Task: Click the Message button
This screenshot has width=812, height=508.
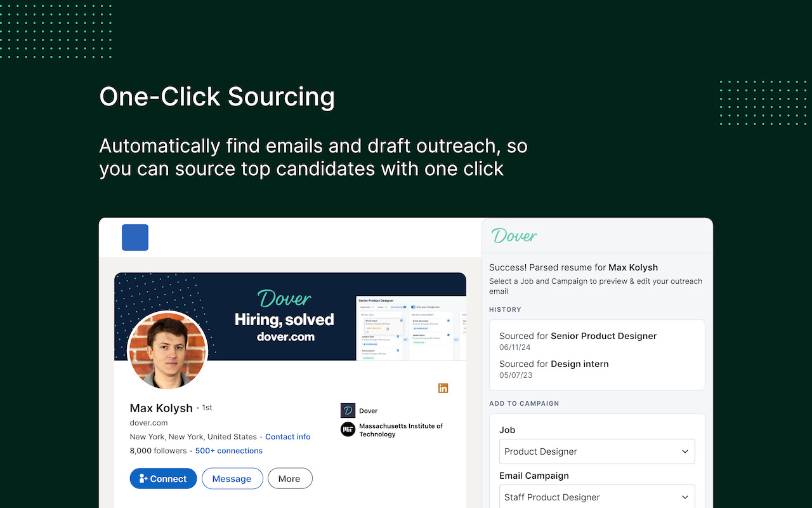Action: (232, 478)
